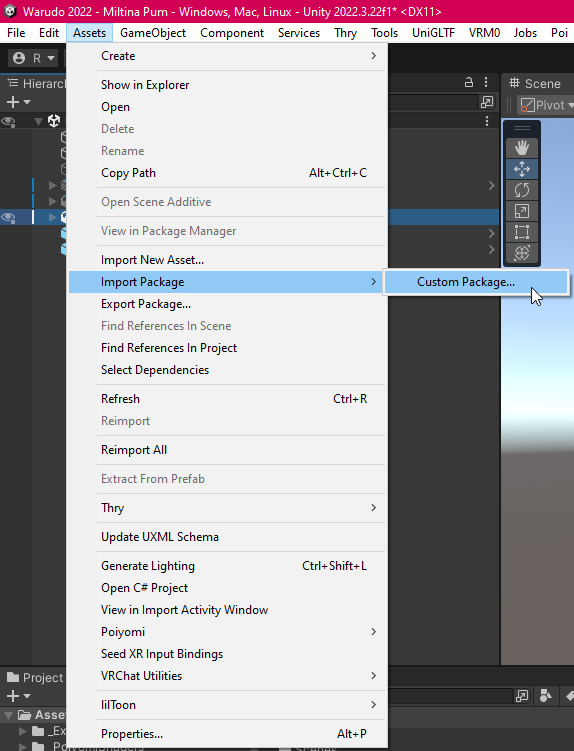The image size is (574, 751).
Task: Click the Hierarchy add (+) button
Action: pyautogui.click(x=13, y=102)
